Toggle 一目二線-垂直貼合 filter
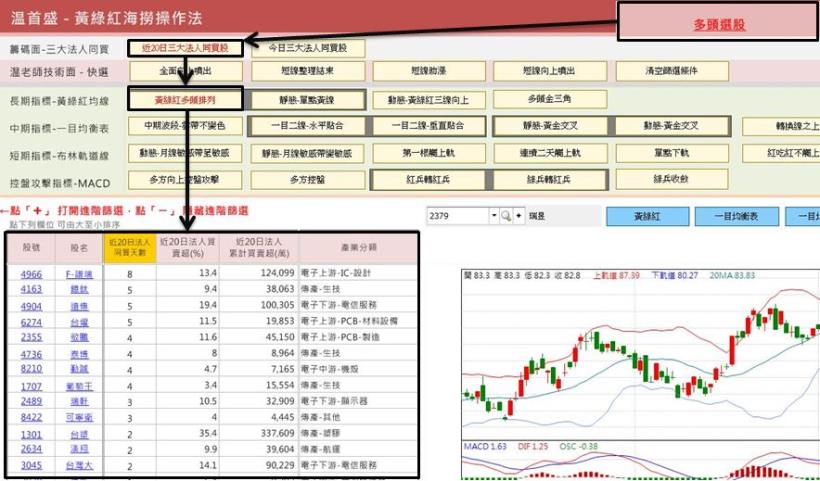 click(x=429, y=126)
